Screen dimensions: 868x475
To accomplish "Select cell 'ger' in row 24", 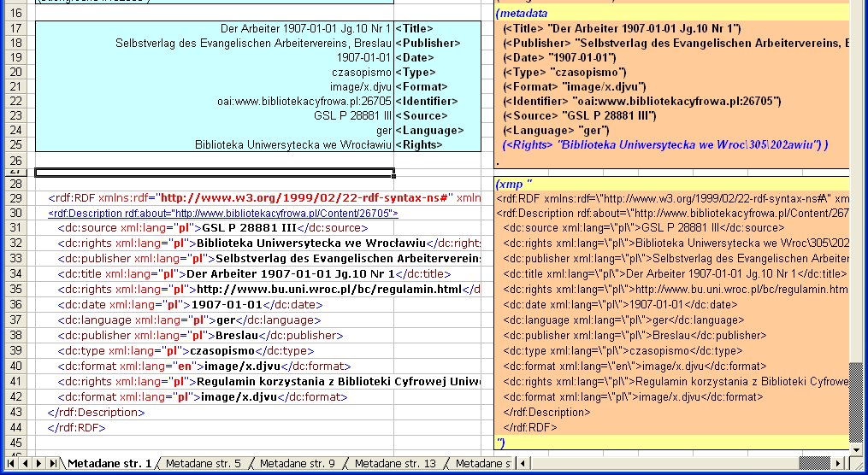I will tap(215, 131).
